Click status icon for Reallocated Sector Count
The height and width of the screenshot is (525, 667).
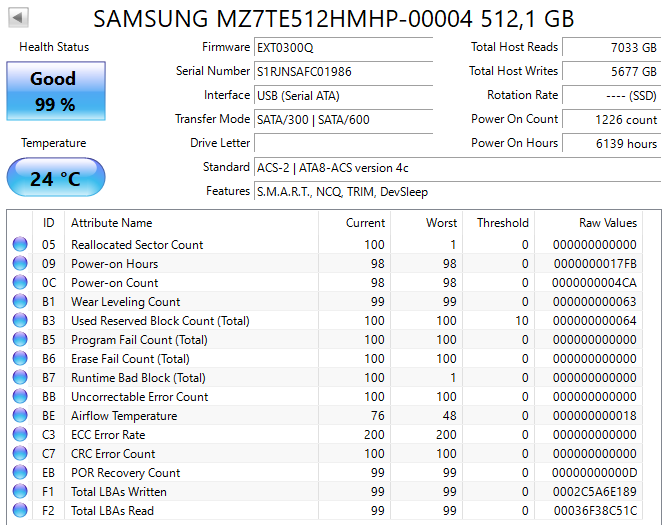pos(20,245)
